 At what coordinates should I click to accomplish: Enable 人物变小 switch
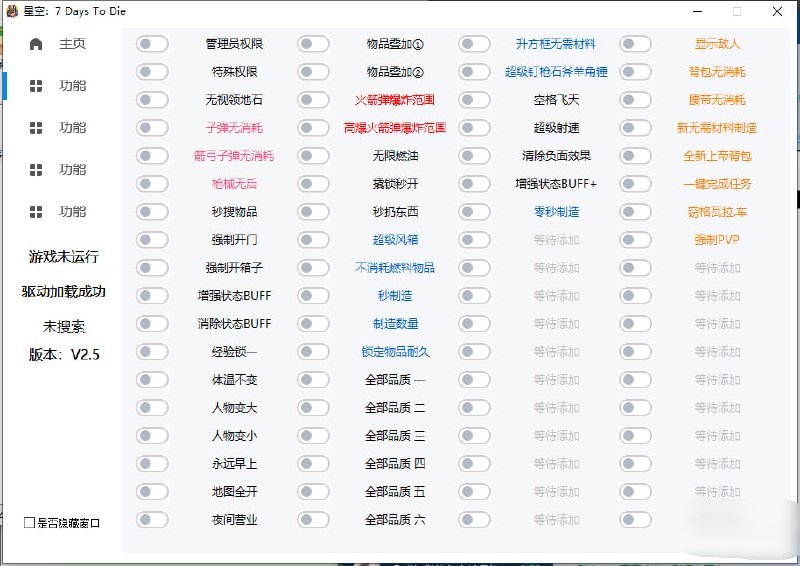152,436
